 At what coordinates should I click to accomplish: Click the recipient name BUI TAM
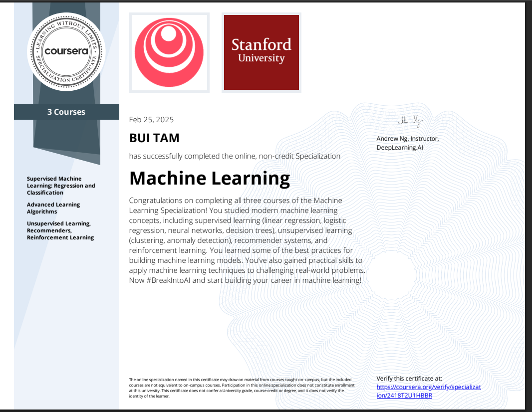point(154,138)
